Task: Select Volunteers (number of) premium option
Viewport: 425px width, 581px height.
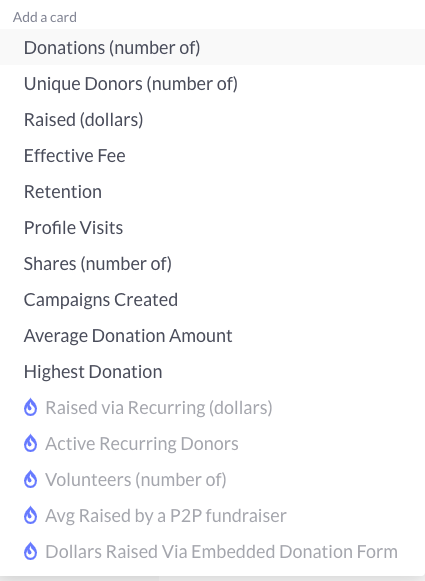Action: (x=212, y=479)
